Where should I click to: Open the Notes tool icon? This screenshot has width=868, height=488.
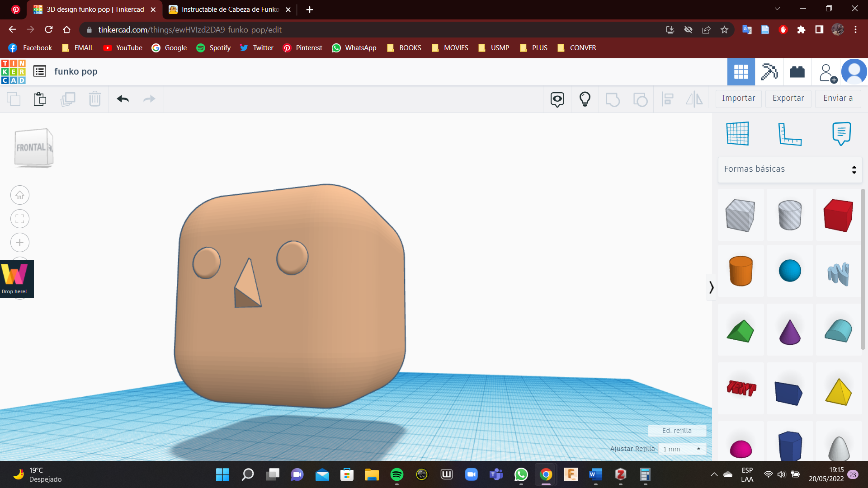point(841,134)
